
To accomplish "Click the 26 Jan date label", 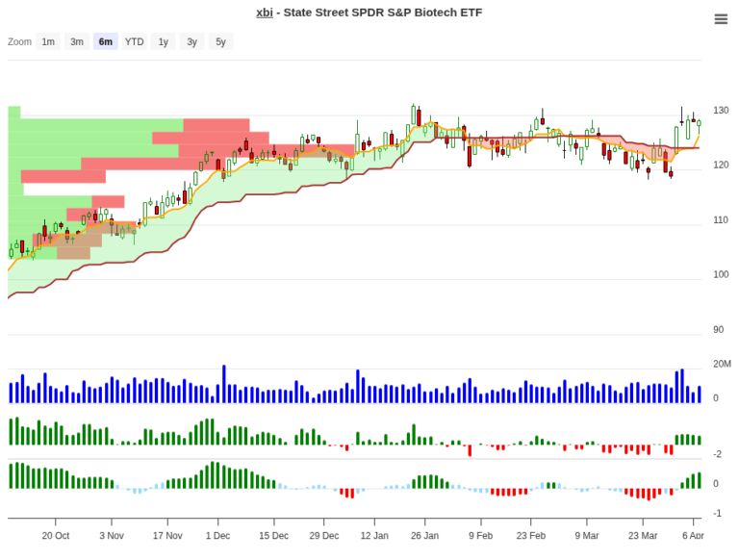I will [x=424, y=536].
